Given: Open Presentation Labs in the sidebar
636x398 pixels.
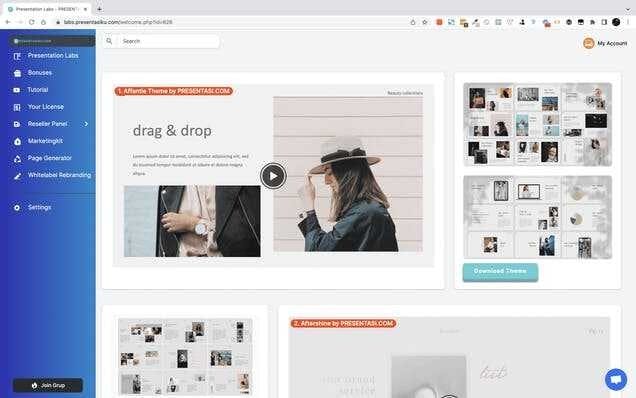Looking at the screenshot, I should 53,56.
